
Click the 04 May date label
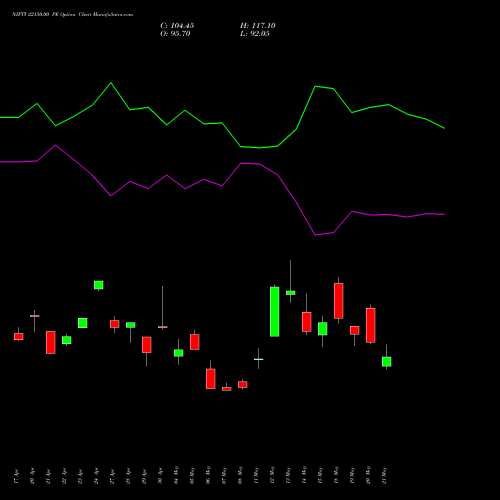pyautogui.click(x=176, y=475)
